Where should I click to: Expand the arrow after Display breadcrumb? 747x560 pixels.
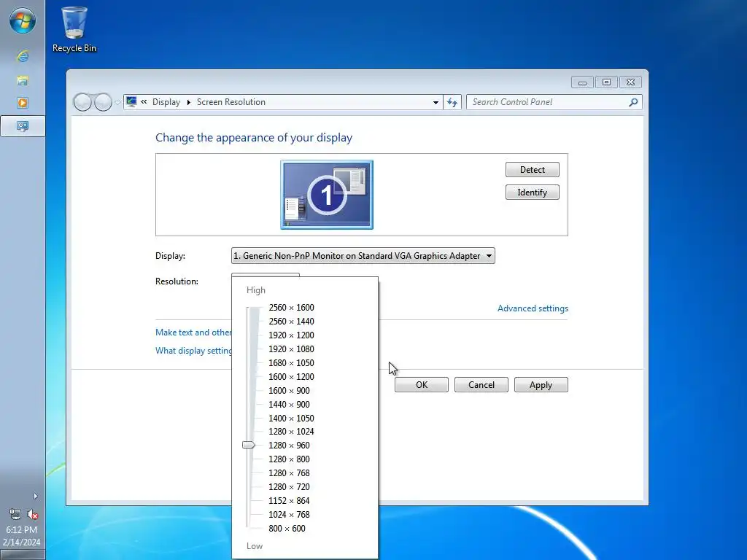pyautogui.click(x=189, y=102)
